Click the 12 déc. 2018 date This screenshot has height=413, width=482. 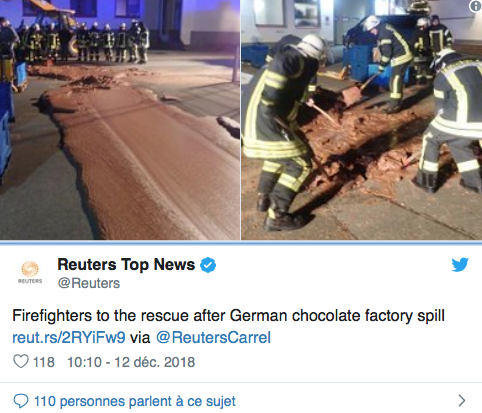[x=155, y=362]
